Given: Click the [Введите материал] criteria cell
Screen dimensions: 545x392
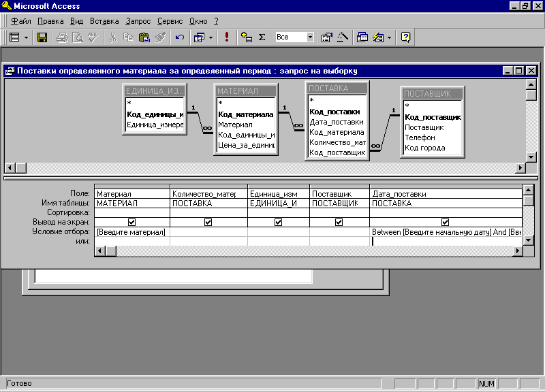Looking at the screenshot, I should pyautogui.click(x=132, y=232).
